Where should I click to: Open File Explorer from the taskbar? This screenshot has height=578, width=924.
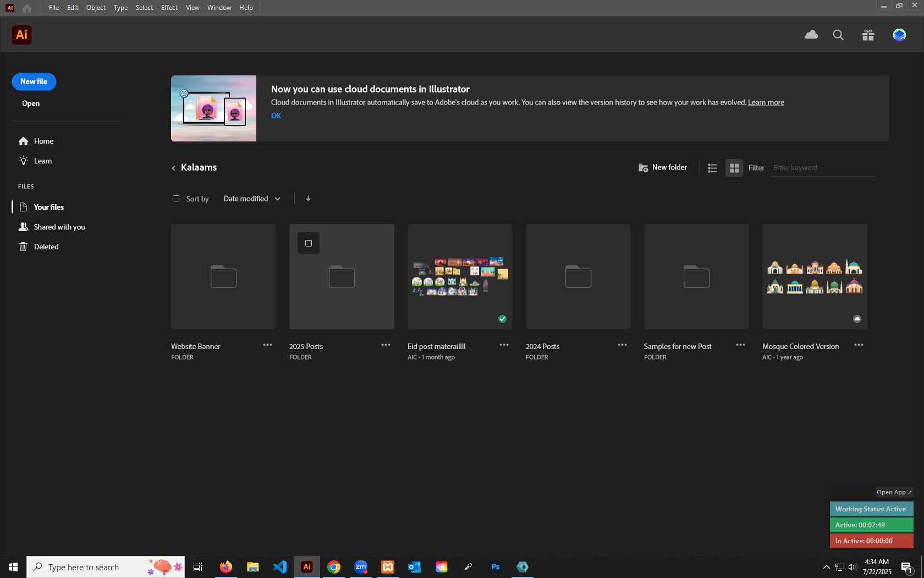click(252, 566)
